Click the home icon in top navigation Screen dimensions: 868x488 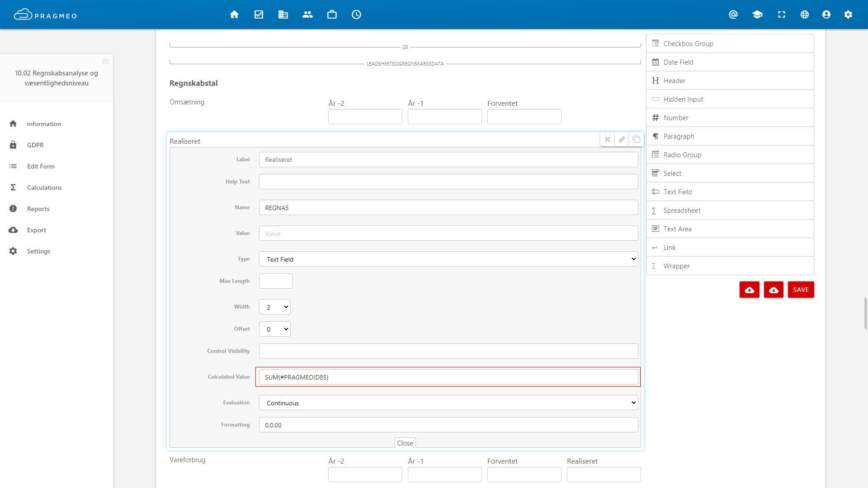pyautogui.click(x=234, y=14)
